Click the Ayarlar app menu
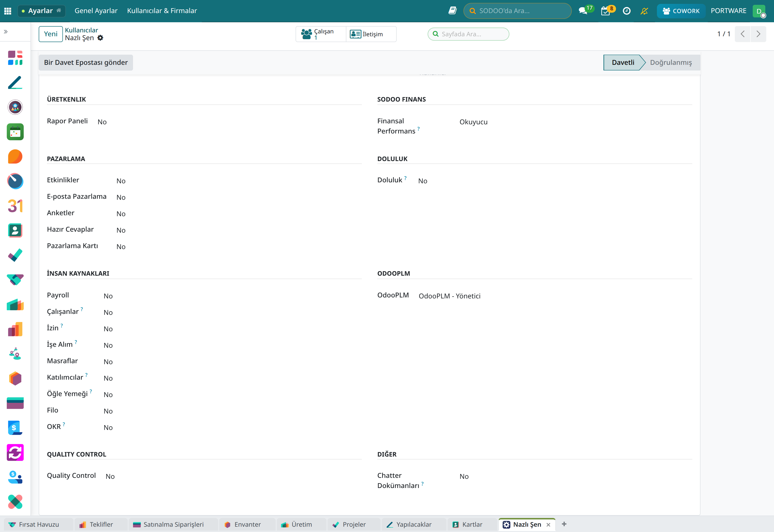The width and height of the screenshot is (774, 532). coord(41,11)
